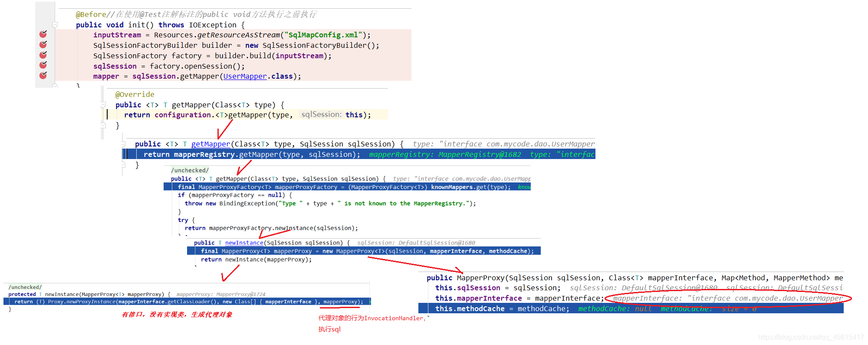The height and width of the screenshot is (345, 868).
Task: Collapse the init() method fold marker
Action: (55, 25)
